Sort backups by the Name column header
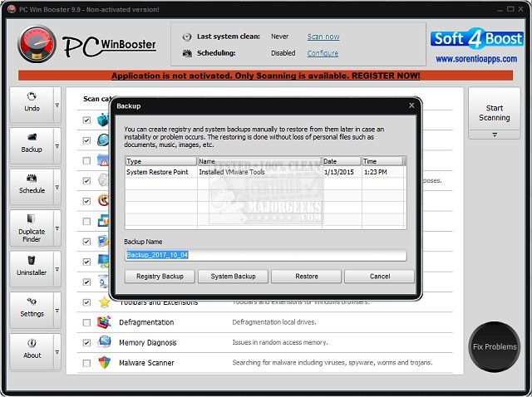Screen dimensions: 532x397 [x=259, y=161]
